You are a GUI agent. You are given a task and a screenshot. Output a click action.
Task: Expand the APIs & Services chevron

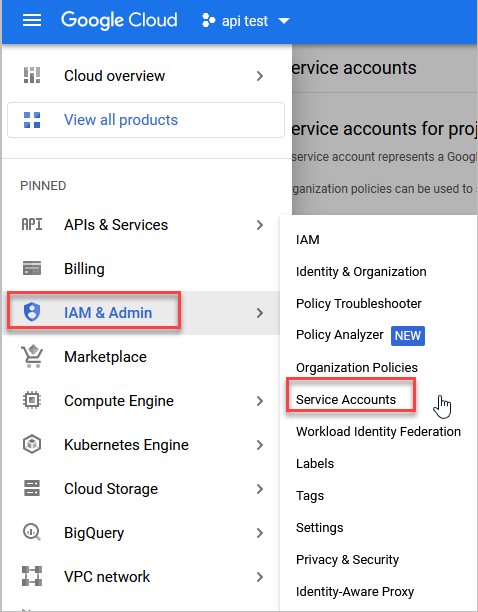pos(260,225)
